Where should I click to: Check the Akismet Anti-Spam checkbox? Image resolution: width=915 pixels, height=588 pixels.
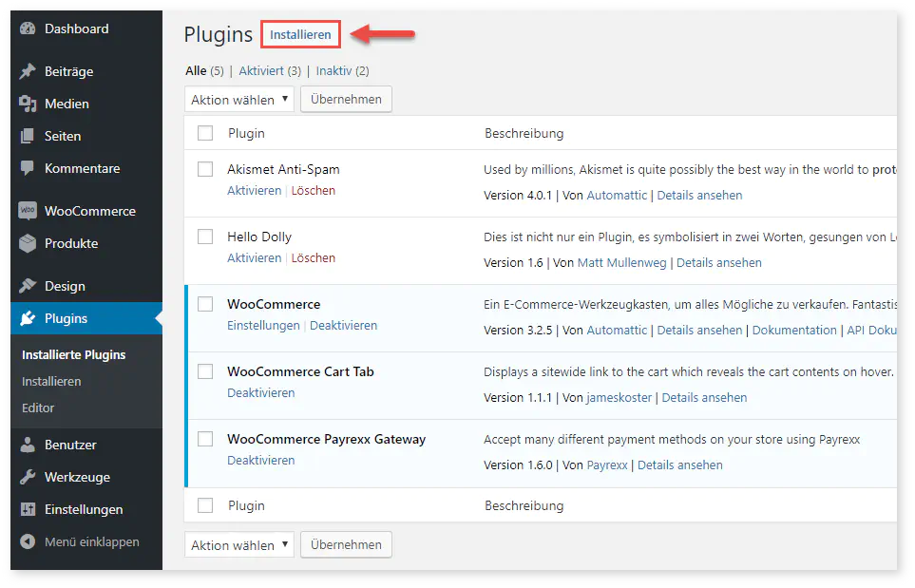coord(205,169)
